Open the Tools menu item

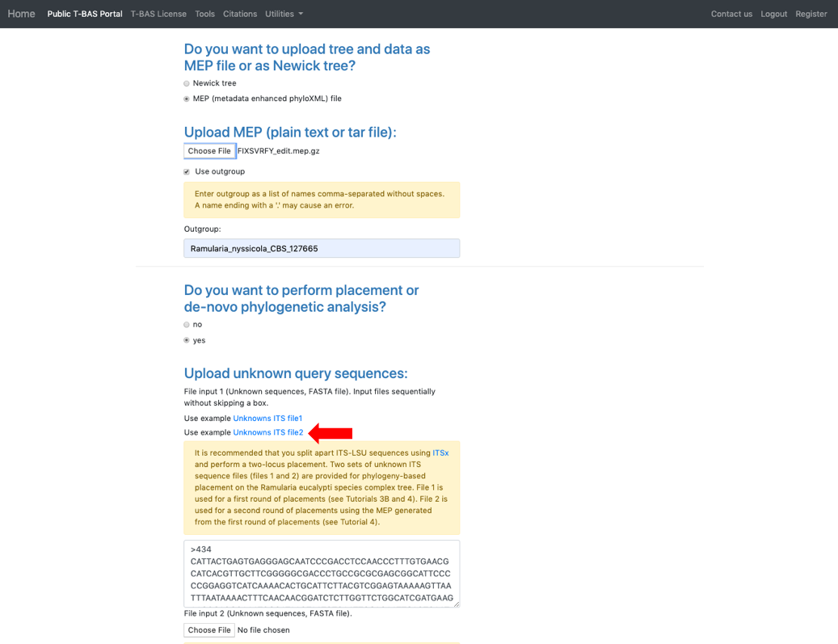click(x=204, y=14)
